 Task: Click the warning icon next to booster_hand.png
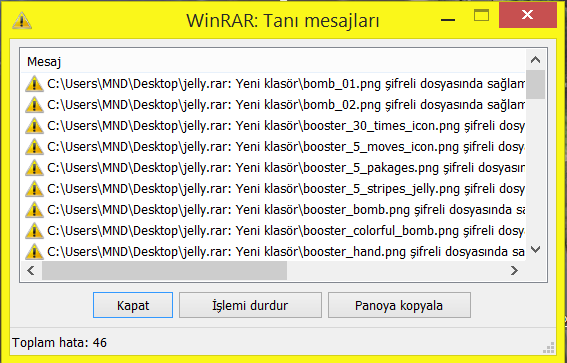[x=34, y=252]
